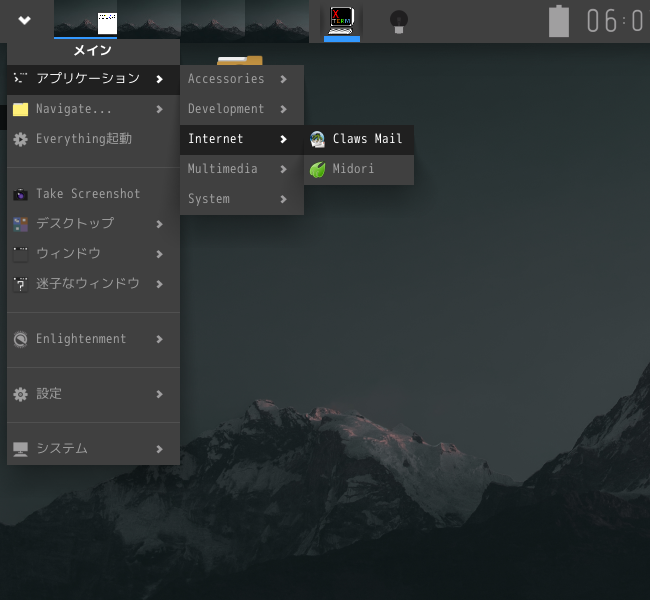This screenshot has width=650, height=600.
Task: Launch Claws Mail from the Internet submenu
Action: click(359, 139)
